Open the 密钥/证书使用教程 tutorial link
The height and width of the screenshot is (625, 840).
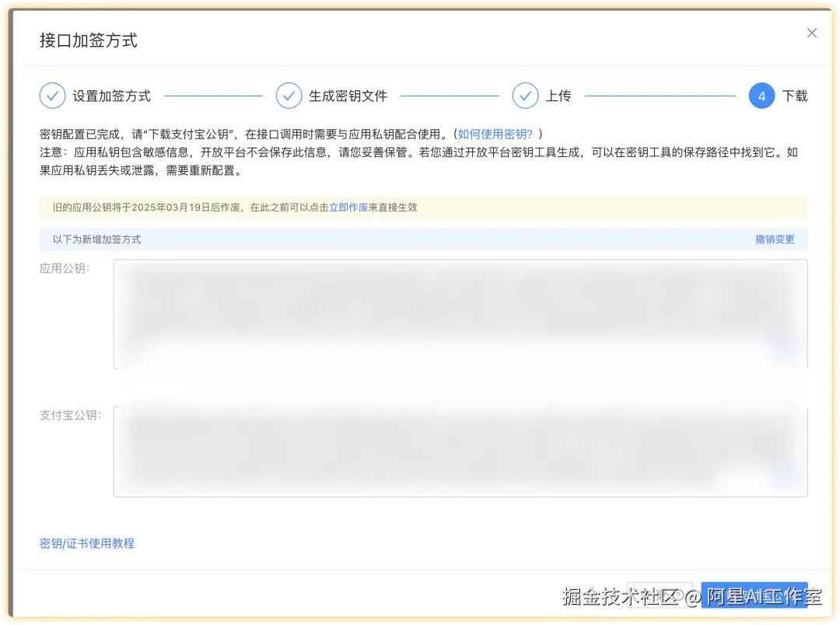point(86,543)
